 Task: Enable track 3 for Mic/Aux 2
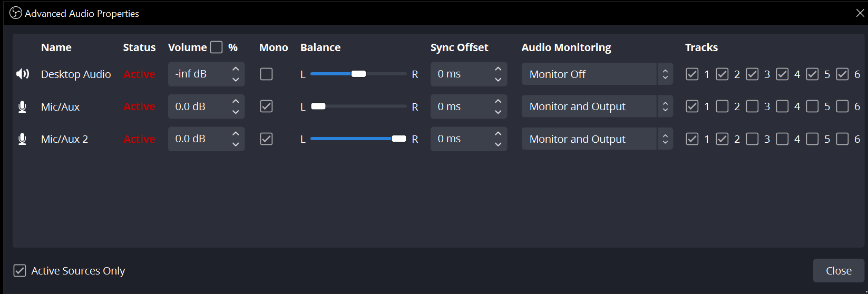[x=752, y=139]
